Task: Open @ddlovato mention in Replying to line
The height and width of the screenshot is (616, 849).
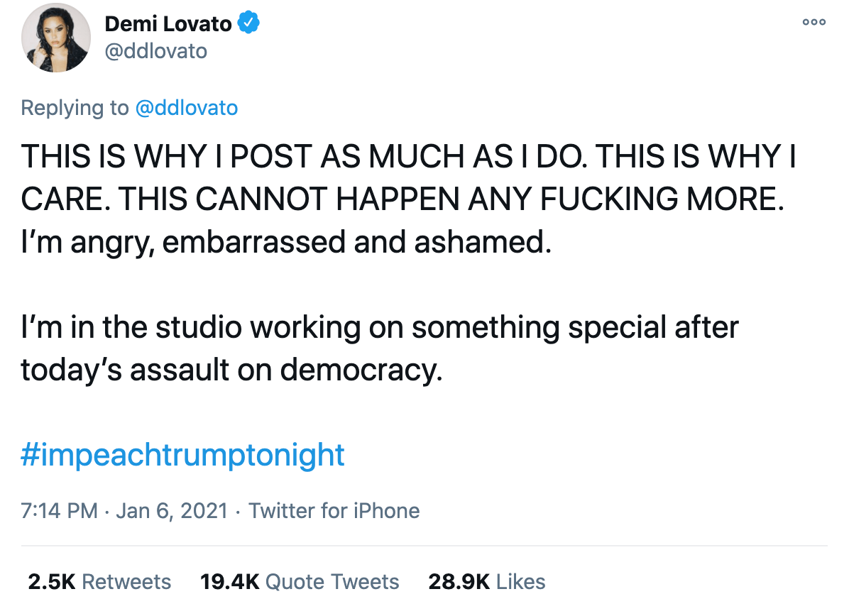Action: (x=186, y=108)
